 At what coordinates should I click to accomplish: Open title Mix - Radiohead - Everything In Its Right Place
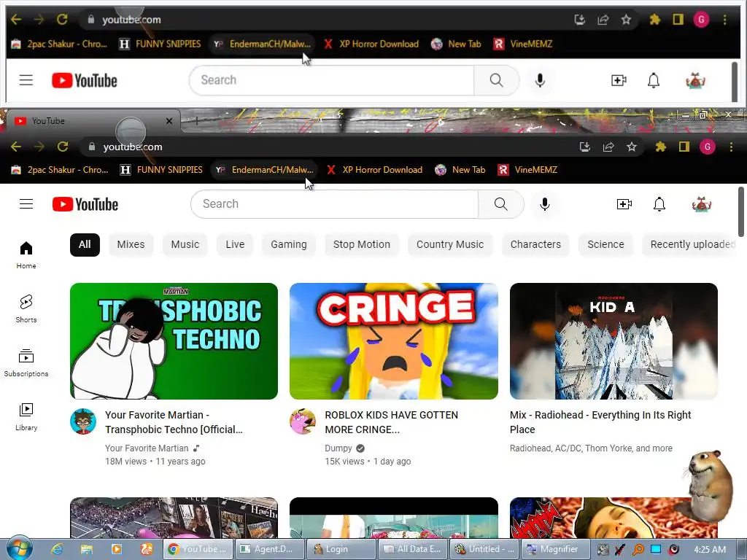coord(600,422)
